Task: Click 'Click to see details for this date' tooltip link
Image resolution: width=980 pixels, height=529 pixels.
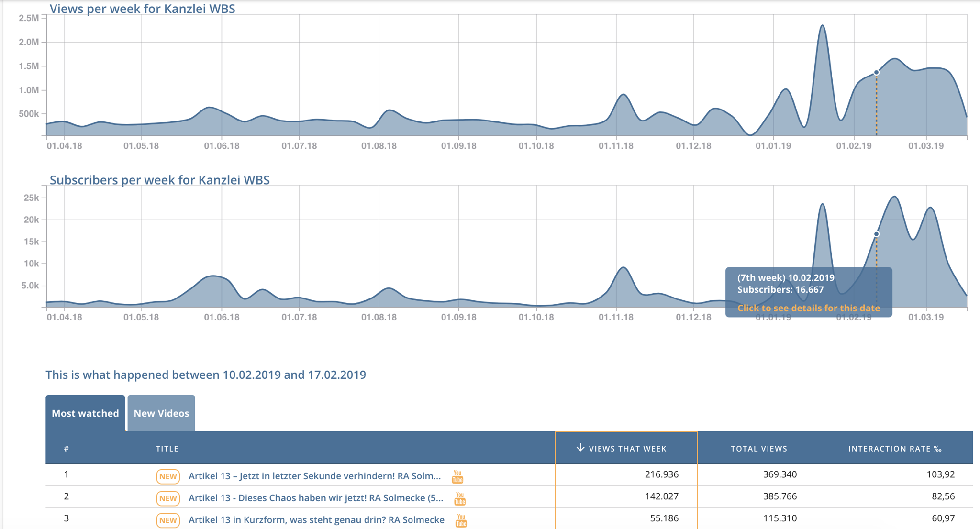Action: tap(808, 308)
